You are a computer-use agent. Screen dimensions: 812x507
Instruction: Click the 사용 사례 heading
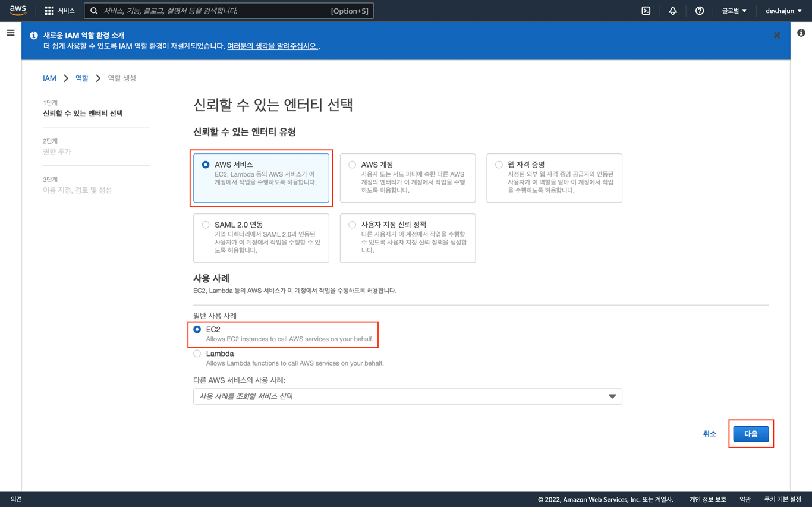211,278
